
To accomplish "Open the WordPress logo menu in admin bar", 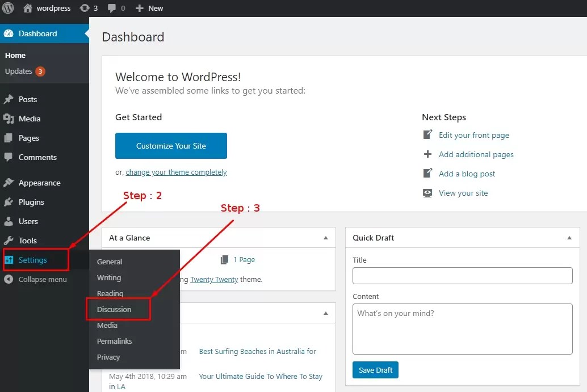I will (7, 8).
